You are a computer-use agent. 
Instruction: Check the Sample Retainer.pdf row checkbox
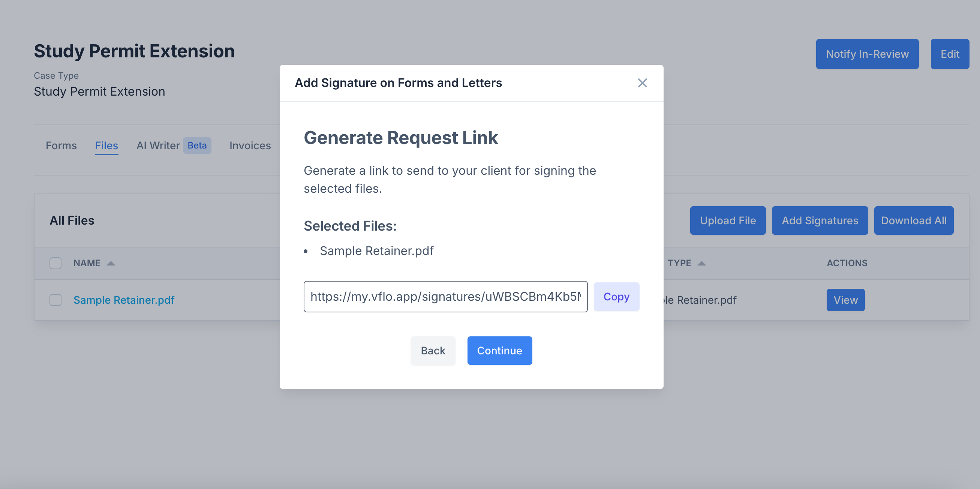click(x=55, y=300)
